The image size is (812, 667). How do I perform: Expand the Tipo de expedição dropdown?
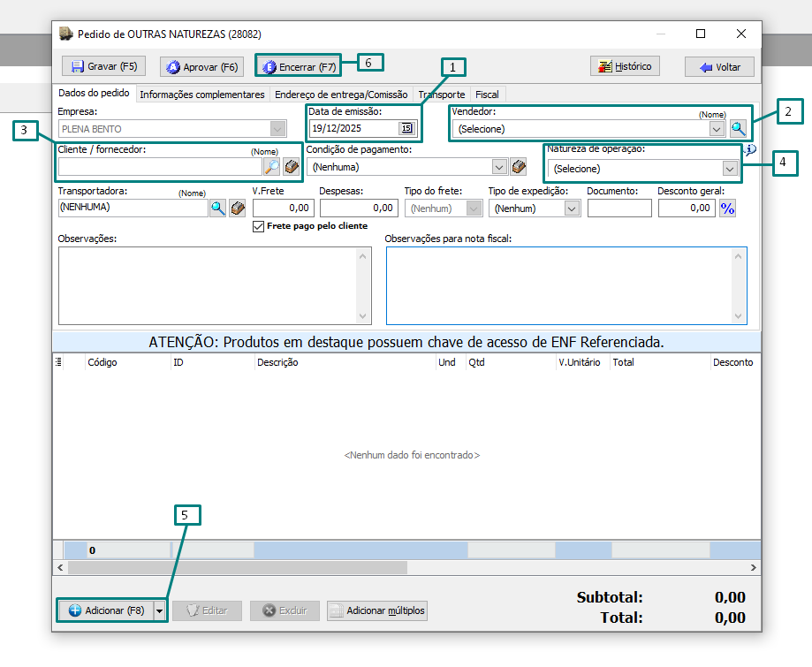click(572, 208)
